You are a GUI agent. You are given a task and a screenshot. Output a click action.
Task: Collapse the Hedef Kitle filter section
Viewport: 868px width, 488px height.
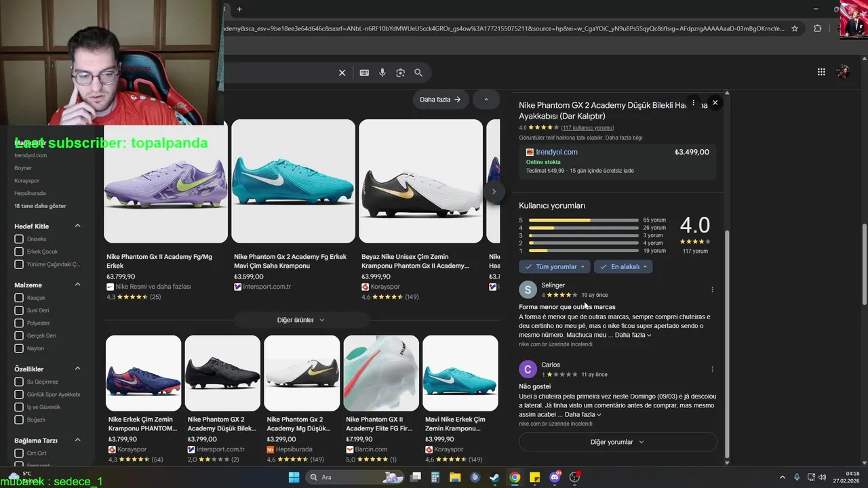coord(77,226)
